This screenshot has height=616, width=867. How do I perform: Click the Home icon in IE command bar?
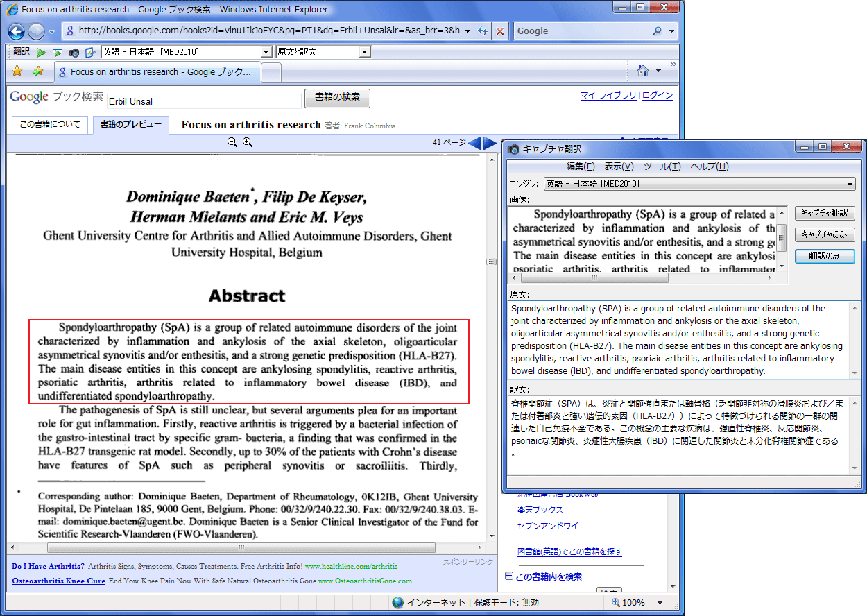click(642, 71)
